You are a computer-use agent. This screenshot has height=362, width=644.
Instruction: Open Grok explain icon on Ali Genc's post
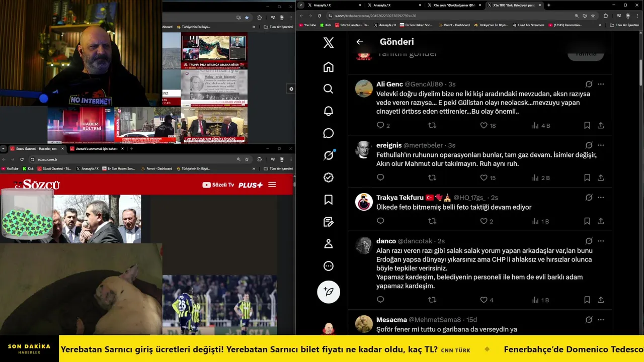point(589,84)
